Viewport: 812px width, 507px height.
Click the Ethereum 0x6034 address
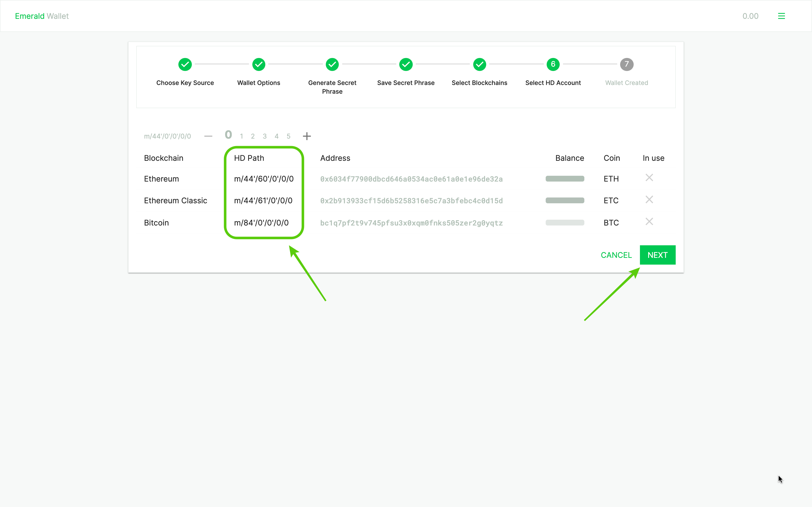point(411,179)
